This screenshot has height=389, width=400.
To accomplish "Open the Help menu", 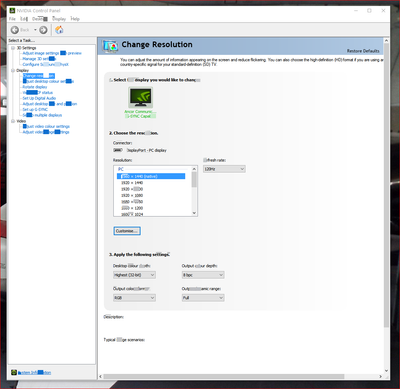I will click(75, 19).
